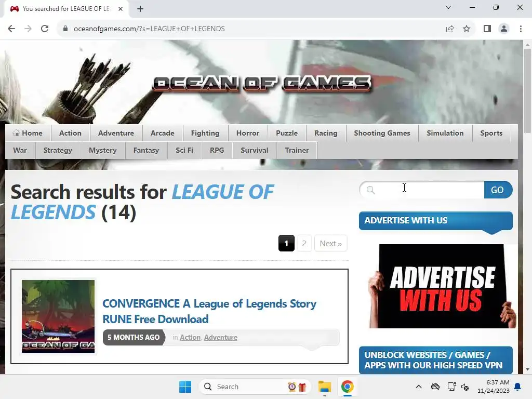Open a new browser tab
532x399 pixels.
tap(140, 9)
